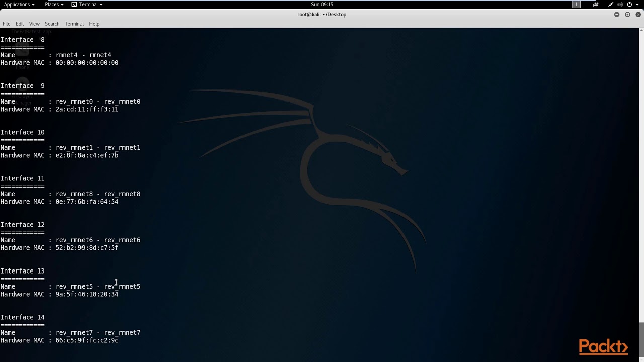
Task: Click the power icon in top panel
Action: pyautogui.click(x=629, y=4)
